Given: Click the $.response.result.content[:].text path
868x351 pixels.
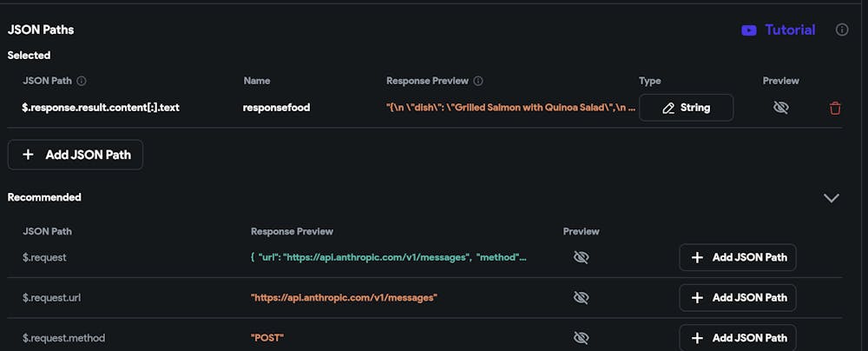Looking at the screenshot, I should click(101, 108).
